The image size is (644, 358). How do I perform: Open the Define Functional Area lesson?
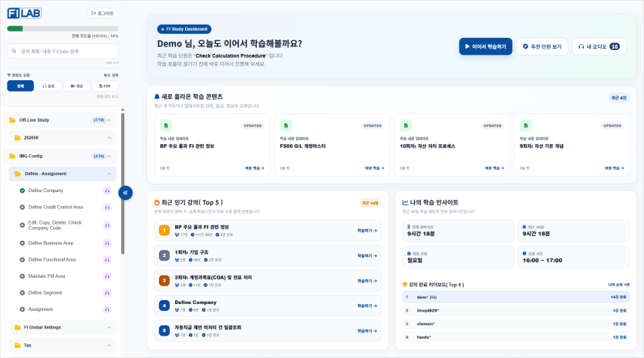(x=52, y=260)
